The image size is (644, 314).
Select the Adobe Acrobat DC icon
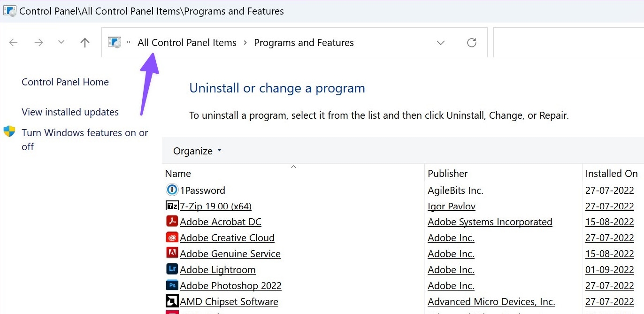[x=172, y=222]
